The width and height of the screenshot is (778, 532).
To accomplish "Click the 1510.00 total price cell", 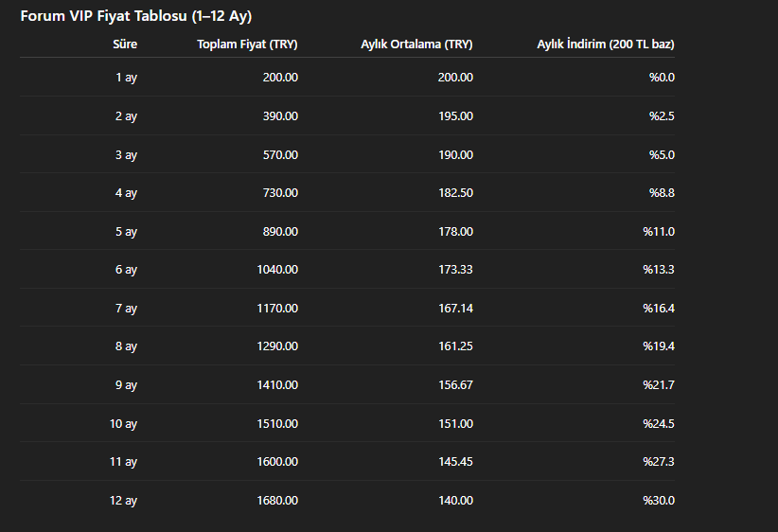I will point(277,424).
